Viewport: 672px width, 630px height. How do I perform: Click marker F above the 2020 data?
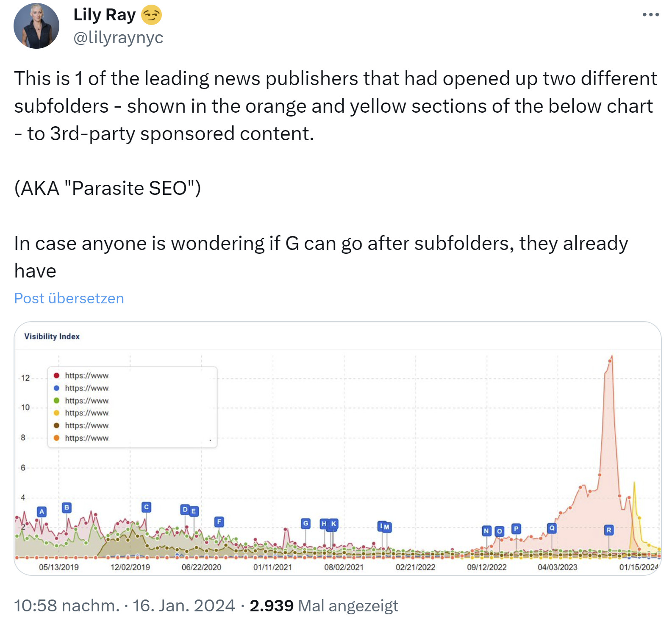click(x=219, y=522)
